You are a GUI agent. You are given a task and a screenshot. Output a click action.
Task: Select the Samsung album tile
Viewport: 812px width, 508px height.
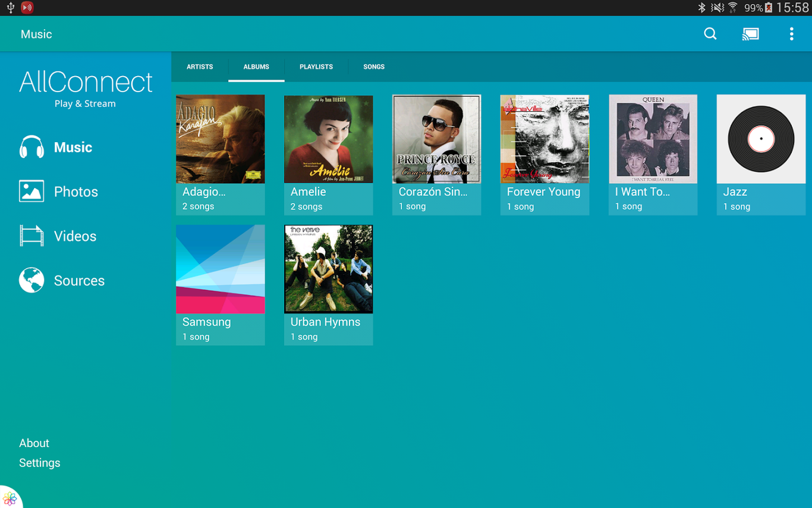pyautogui.click(x=220, y=269)
